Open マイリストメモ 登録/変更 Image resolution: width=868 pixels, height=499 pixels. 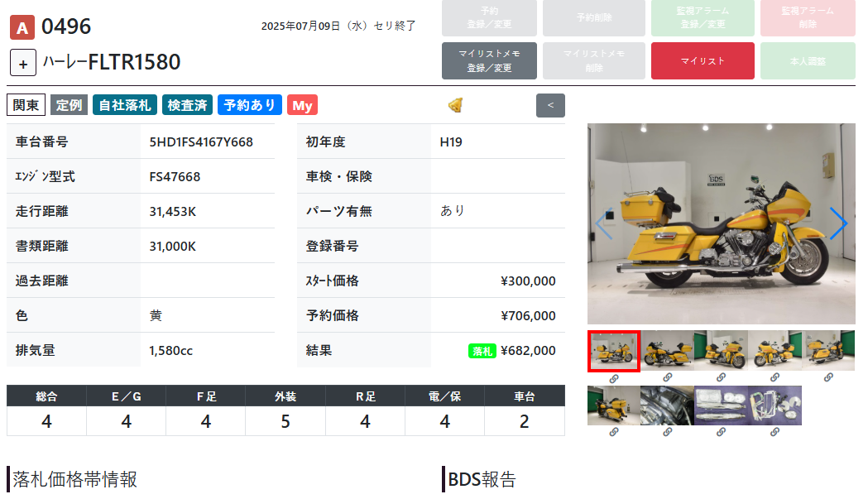pyautogui.click(x=489, y=61)
